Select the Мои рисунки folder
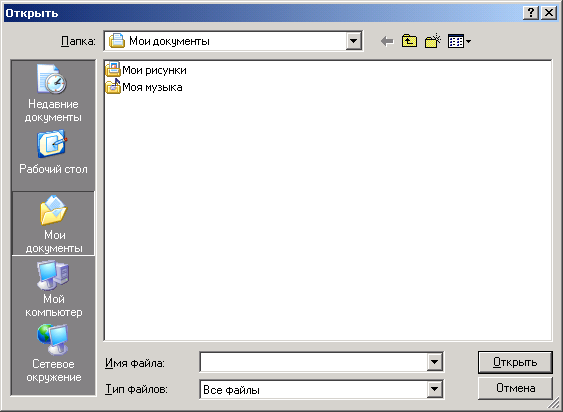 pos(146,70)
